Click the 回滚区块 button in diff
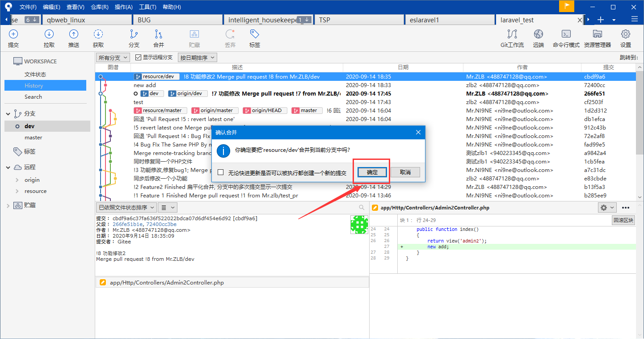The height and width of the screenshot is (339, 644). point(623,220)
